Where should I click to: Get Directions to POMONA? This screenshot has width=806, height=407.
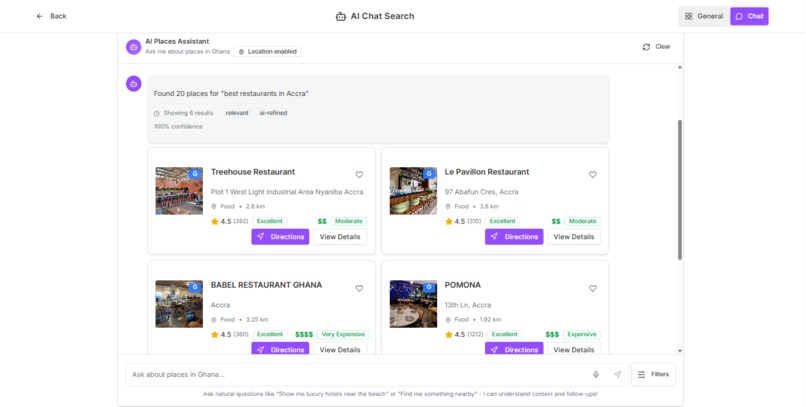click(x=514, y=348)
